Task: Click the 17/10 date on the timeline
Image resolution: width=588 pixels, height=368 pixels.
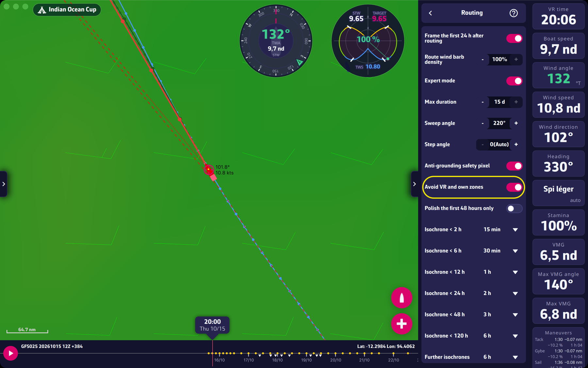Action: [x=249, y=360]
